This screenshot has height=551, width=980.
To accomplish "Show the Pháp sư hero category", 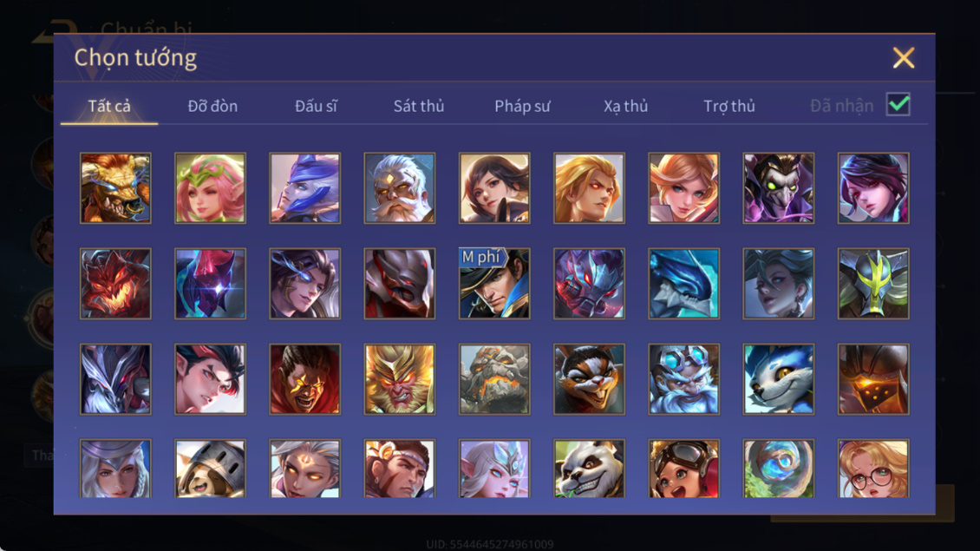I will tap(522, 107).
